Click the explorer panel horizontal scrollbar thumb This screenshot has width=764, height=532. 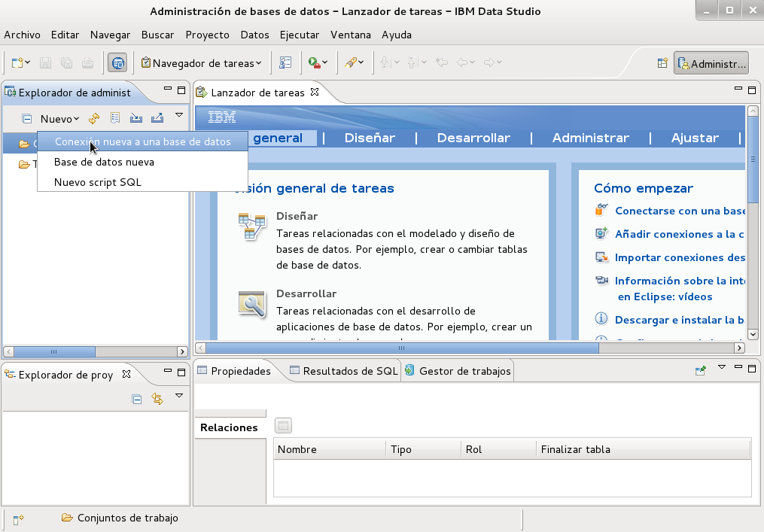(54, 351)
